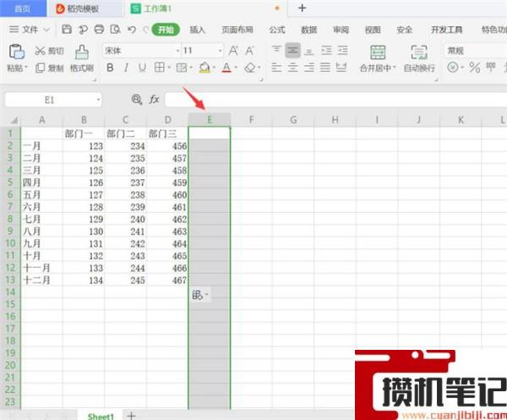Increase font size with the larger A
The image size is (507, 420).
(x=233, y=51)
